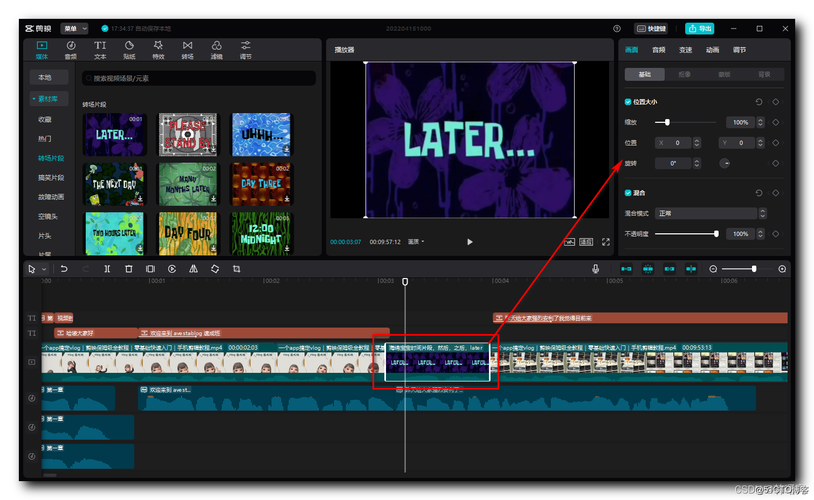Toggle main track magnet snapping button

[626, 269]
